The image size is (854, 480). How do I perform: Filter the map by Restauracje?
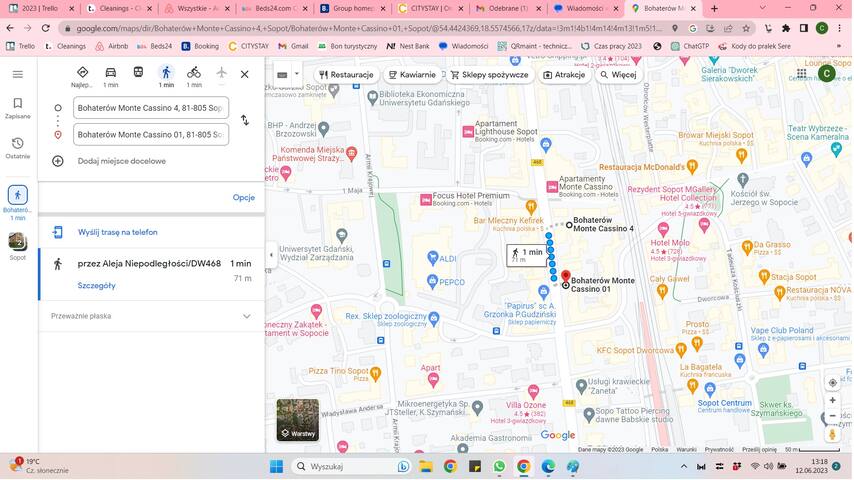(x=346, y=75)
